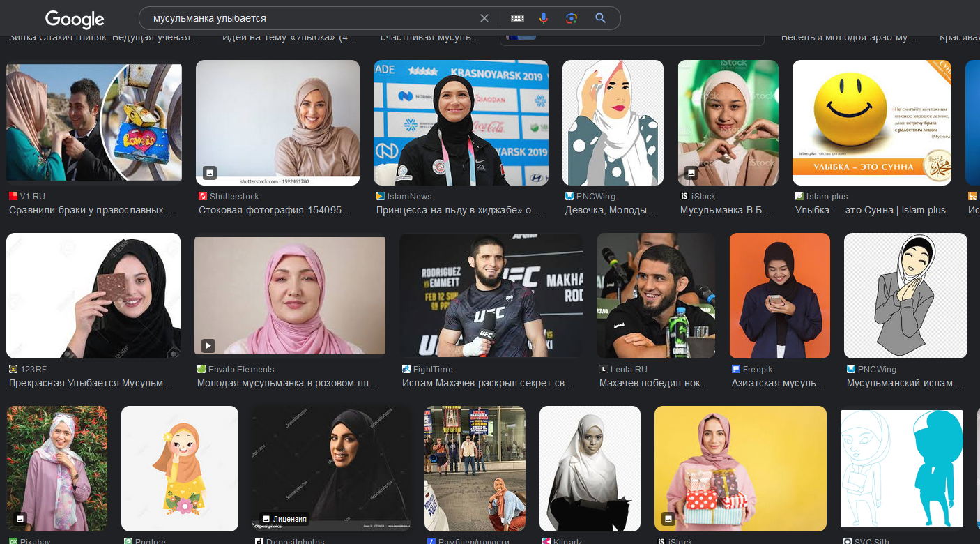The height and width of the screenshot is (544, 980).
Task: Open link 'Улыбка — это Сунна | Islam.plus'
Action: [871, 210]
